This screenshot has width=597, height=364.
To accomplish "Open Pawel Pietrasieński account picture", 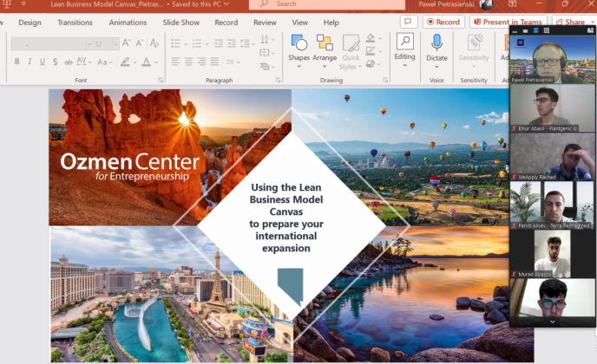I will [x=486, y=4].
